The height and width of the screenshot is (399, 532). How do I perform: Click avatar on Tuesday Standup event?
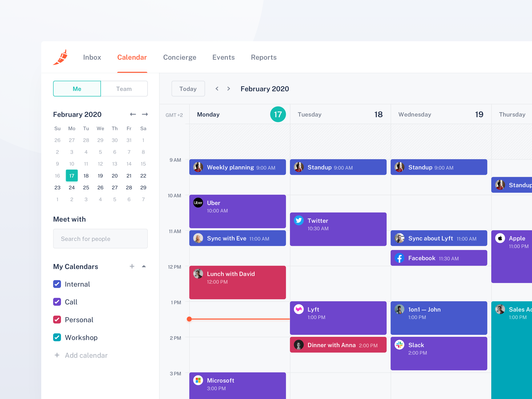[299, 167]
